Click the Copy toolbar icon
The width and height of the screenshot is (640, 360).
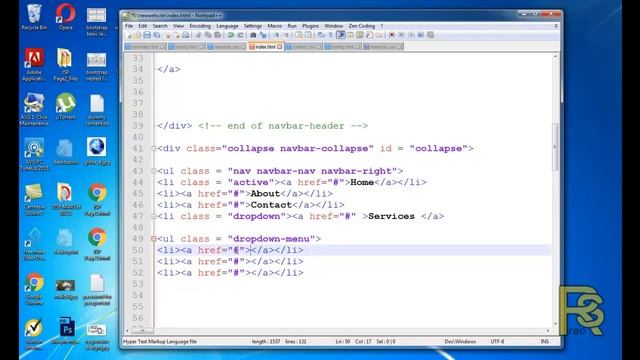pos(208,35)
